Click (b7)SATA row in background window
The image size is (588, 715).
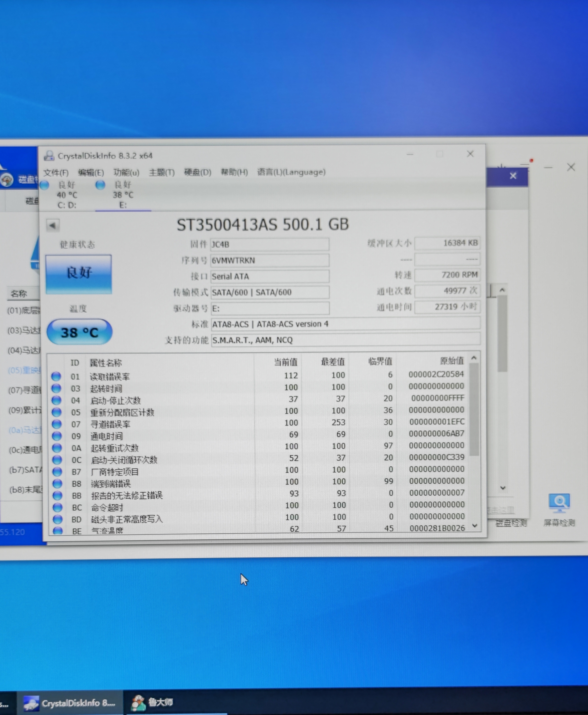tap(26, 470)
